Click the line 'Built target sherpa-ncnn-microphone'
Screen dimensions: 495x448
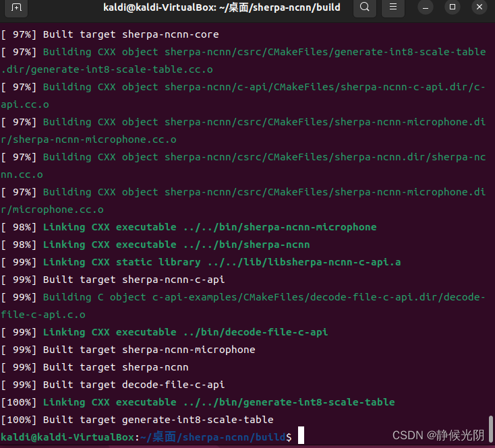[x=128, y=350]
